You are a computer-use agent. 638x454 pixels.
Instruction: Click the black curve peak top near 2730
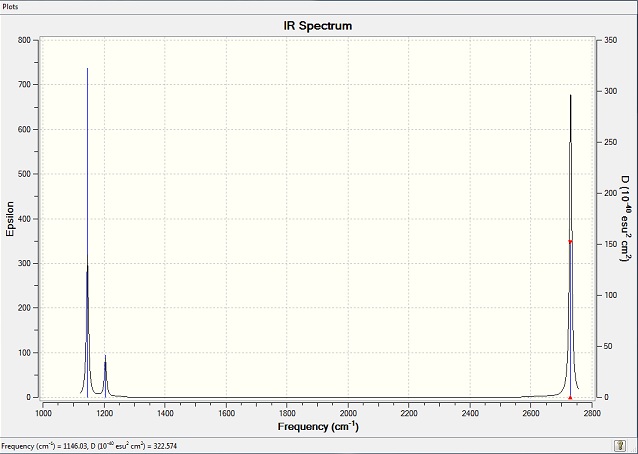point(570,96)
